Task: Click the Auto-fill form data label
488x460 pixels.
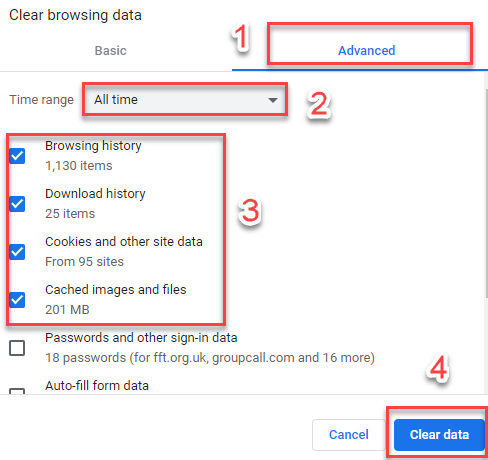Action: coord(97,386)
